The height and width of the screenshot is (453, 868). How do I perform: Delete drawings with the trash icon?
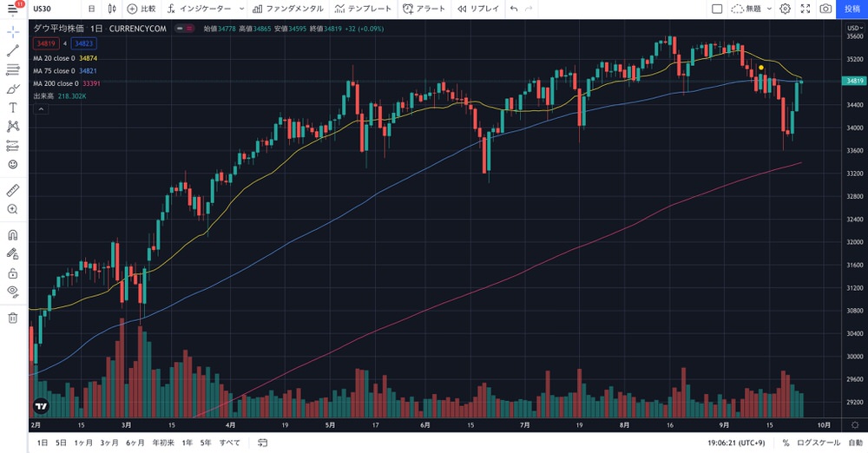click(x=13, y=318)
